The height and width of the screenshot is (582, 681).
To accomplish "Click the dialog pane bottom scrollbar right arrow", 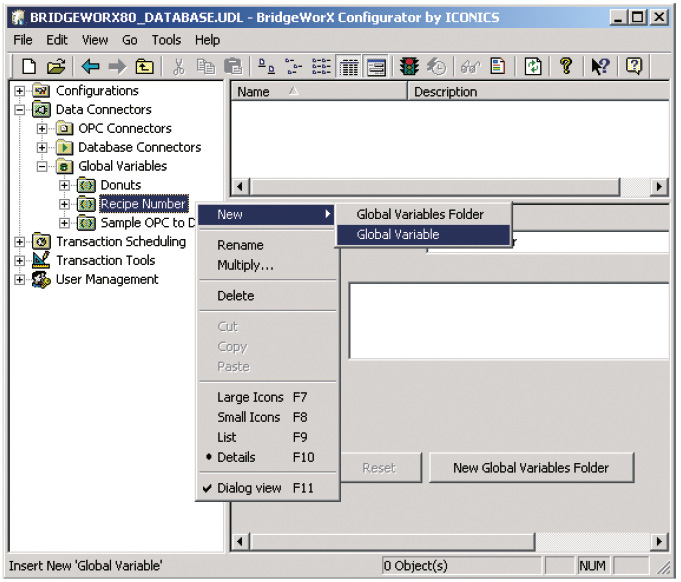I will pos(659,542).
